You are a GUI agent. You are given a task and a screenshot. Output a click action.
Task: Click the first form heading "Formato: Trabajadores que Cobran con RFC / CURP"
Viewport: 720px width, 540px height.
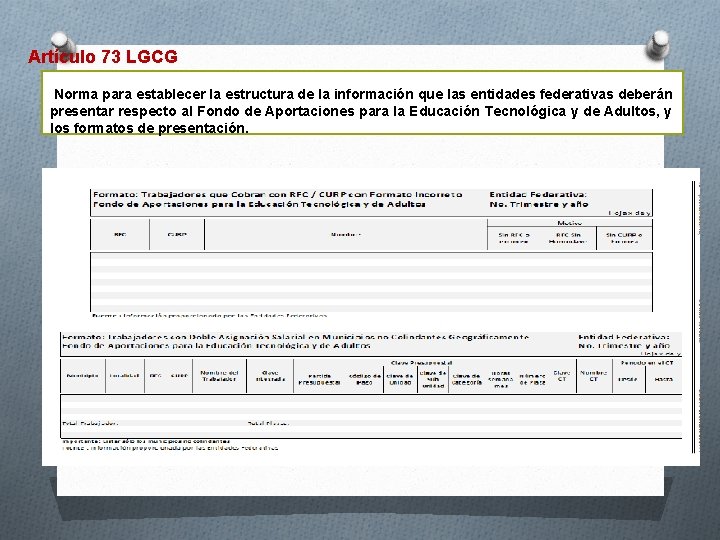pyautogui.click(x=277, y=195)
